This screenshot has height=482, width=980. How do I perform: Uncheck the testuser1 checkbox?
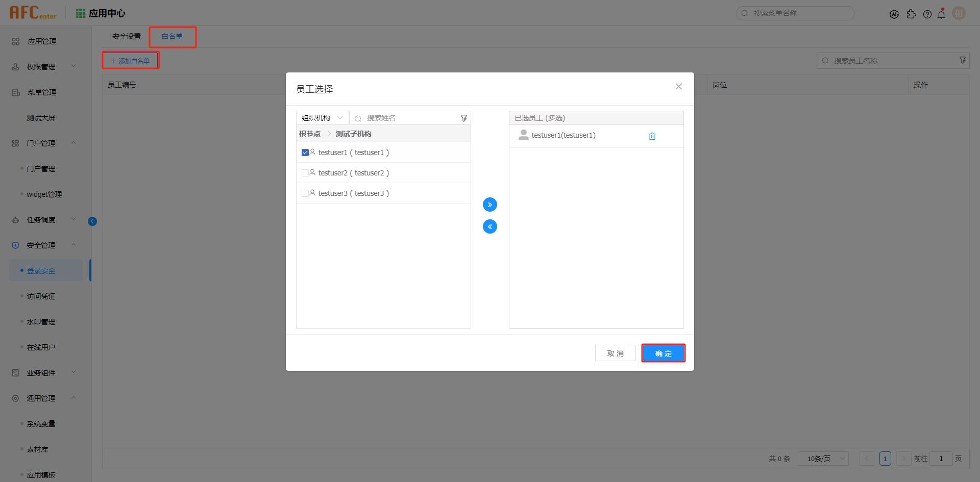click(x=305, y=152)
